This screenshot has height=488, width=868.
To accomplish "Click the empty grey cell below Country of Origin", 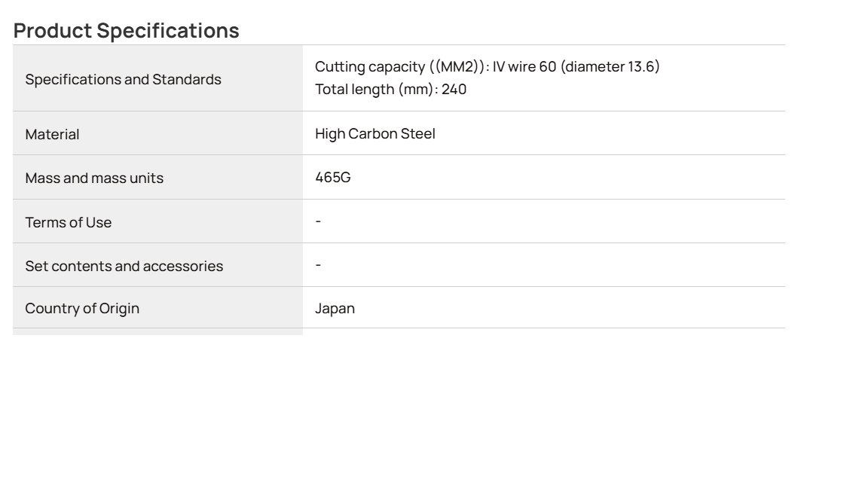I will (157, 331).
